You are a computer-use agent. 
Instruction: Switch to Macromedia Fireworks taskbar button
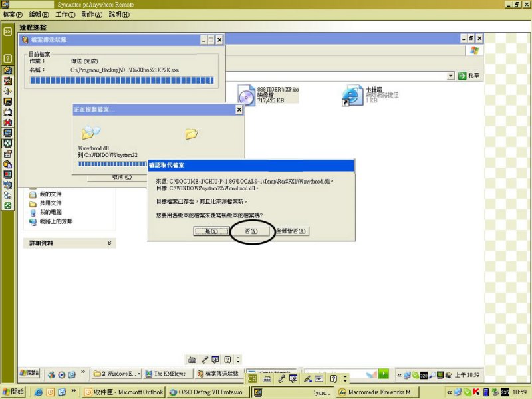(x=378, y=392)
